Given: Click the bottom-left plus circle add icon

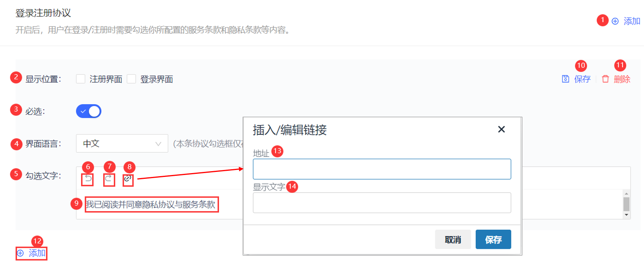Looking at the screenshot, I should pyautogui.click(x=21, y=253).
